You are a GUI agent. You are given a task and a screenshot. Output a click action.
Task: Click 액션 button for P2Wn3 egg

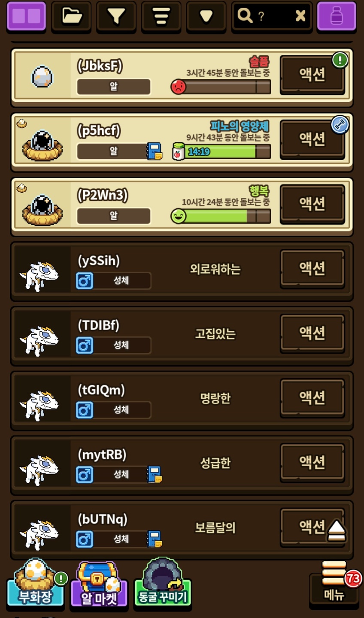click(312, 204)
